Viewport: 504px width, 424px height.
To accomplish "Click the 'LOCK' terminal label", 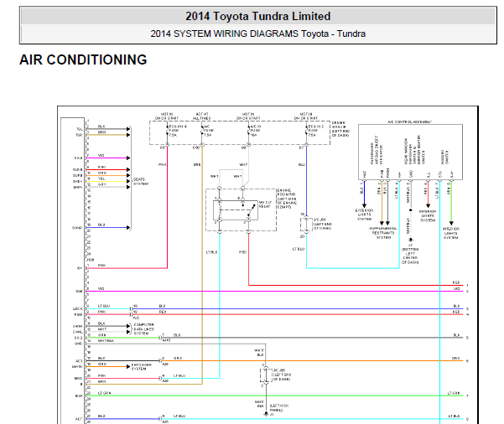I will tap(78, 308).
